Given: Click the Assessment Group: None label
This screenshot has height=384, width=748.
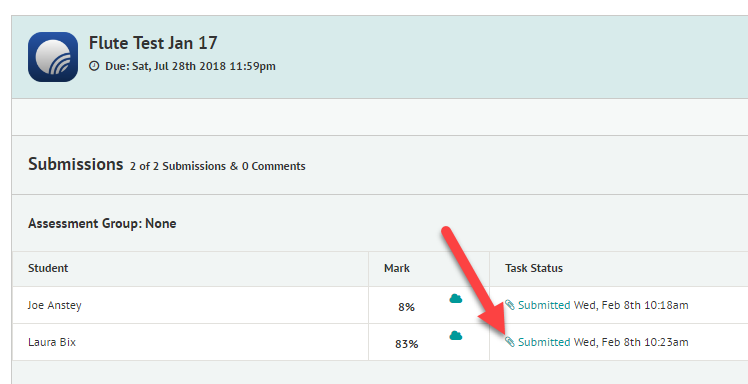Looking at the screenshot, I should [102, 223].
